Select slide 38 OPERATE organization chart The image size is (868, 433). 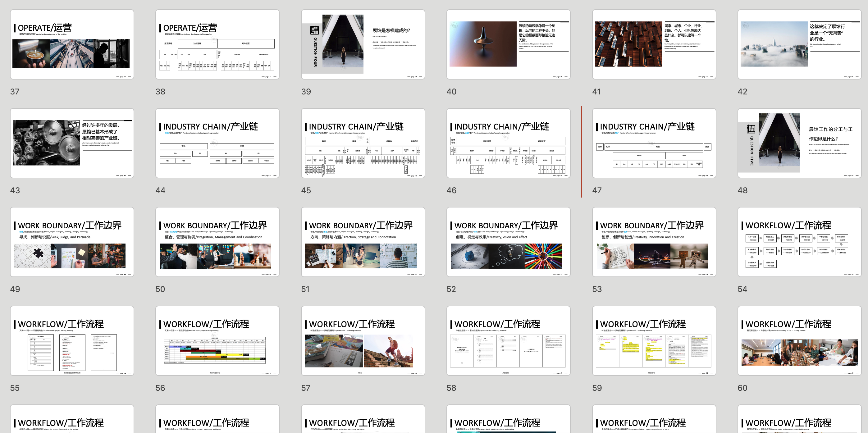pyautogui.click(x=217, y=44)
